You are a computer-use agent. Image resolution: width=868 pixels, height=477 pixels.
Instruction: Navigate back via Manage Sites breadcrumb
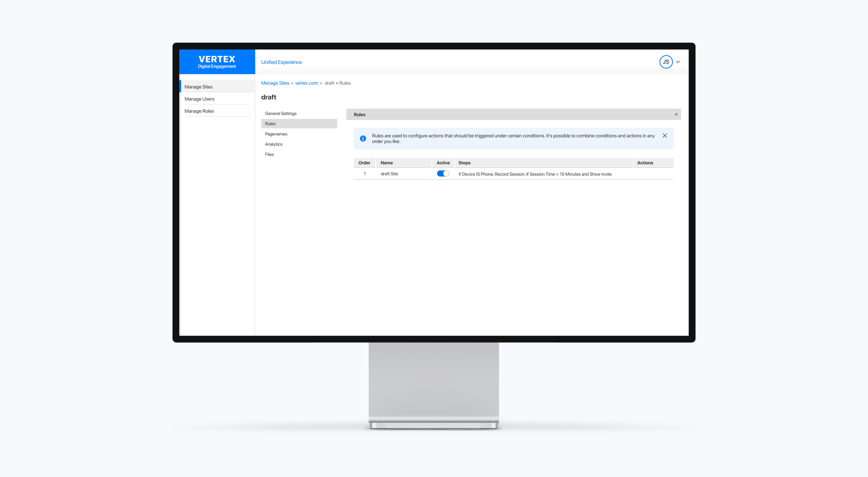click(x=275, y=83)
